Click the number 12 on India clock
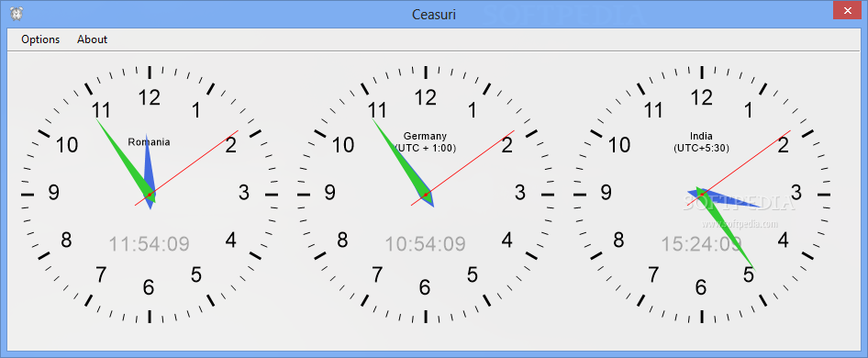The image size is (868, 358). tap(701, 98)
